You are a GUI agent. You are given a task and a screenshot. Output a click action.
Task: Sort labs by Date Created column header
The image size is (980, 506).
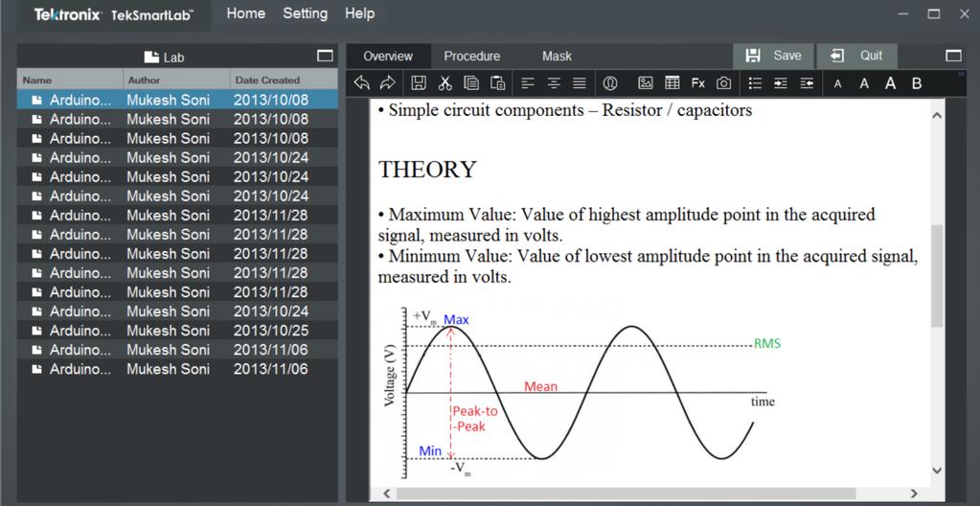tap(284, 80)
